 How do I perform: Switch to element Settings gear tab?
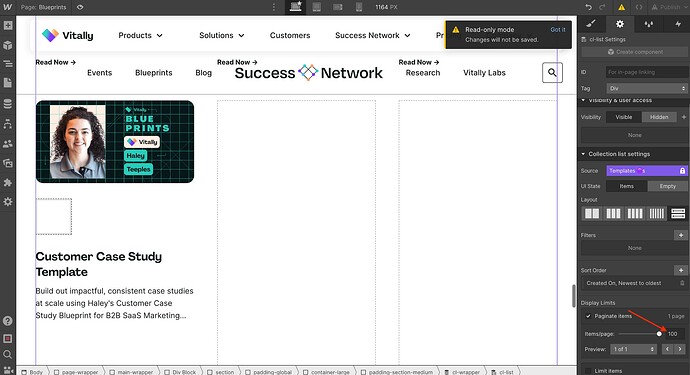click(620, 24)
